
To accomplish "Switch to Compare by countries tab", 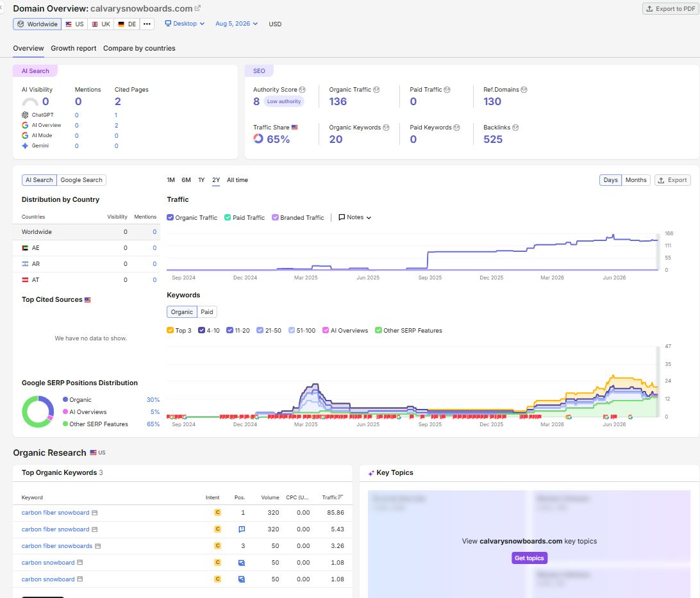I will point(139,48).
